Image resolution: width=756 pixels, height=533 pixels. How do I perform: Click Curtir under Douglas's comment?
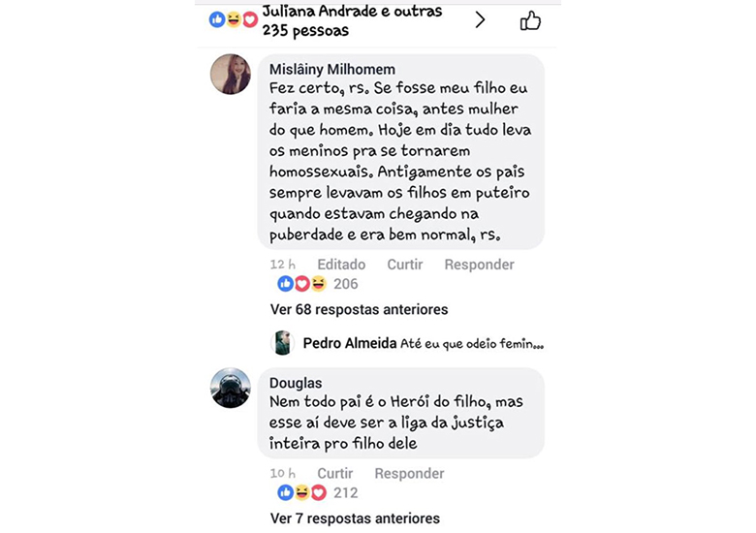(x=335, y=473)
